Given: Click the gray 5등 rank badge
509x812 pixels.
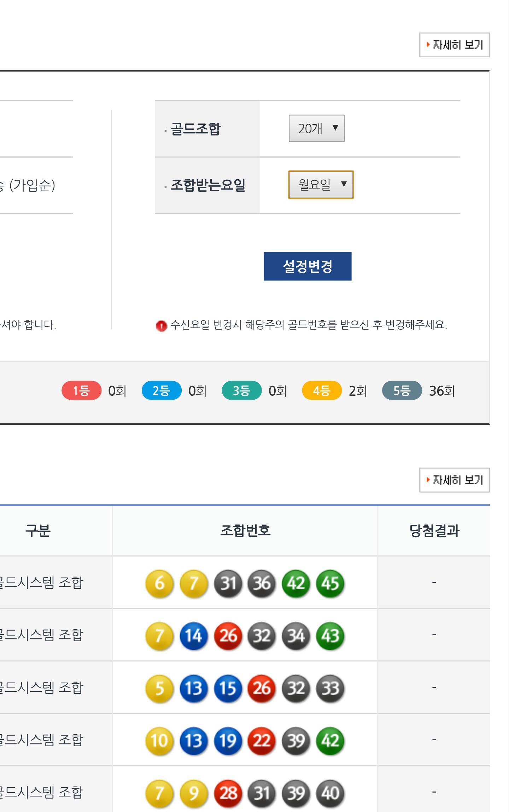Looking at the screenshot, I should click(402, 390).
